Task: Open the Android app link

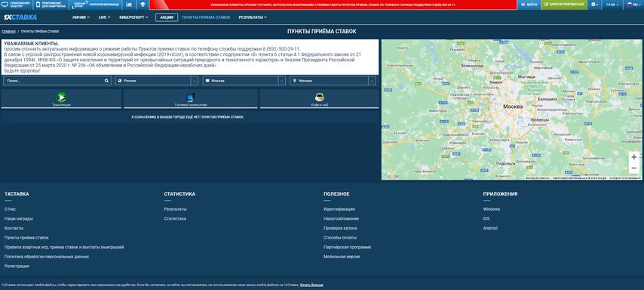Action: [x=490, y=228]
